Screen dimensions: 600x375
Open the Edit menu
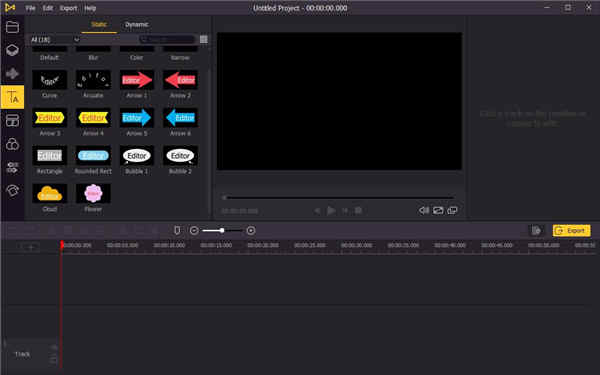(x=48, y=8)
